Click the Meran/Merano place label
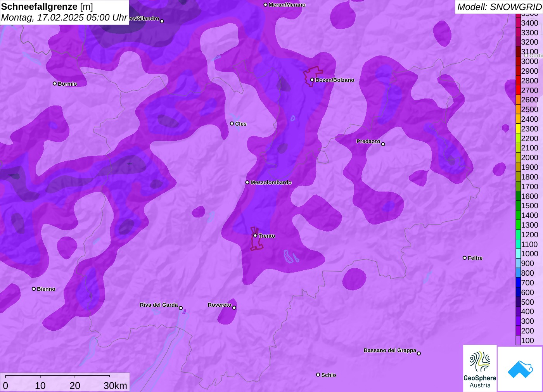The height and width of the screenshot is (392, 543). pyautogui.click(x=287, y=5)
